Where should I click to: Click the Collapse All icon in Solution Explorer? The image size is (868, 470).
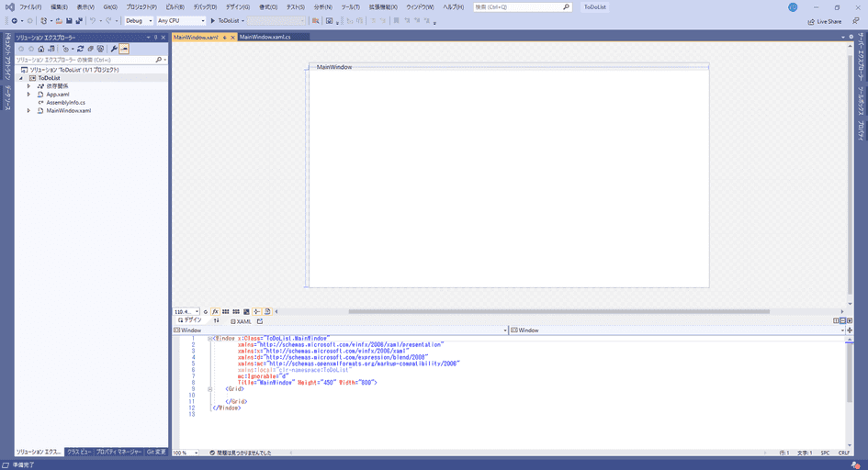(x=90, y=49)
